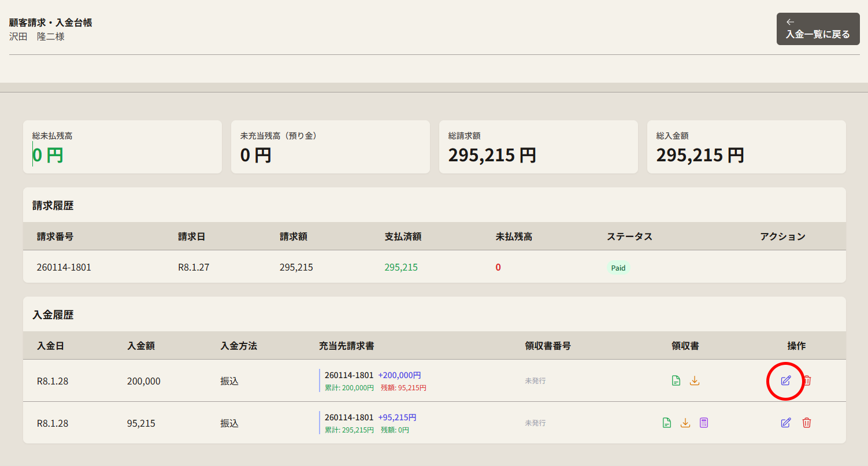Viewport: 868px width, 466px height.
Task: Click the Paid status badge
Action: (x=618, y=268)
